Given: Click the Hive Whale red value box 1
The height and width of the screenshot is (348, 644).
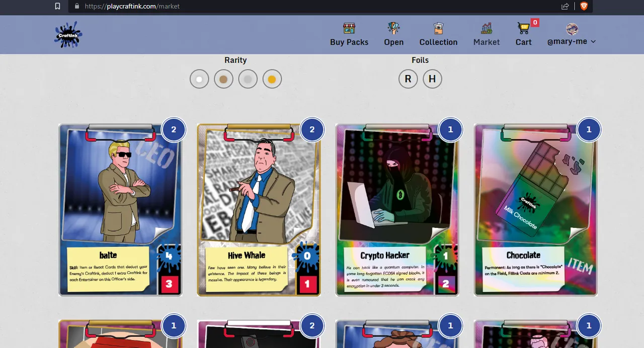Looking at the screenshot, I should [307, 284].
